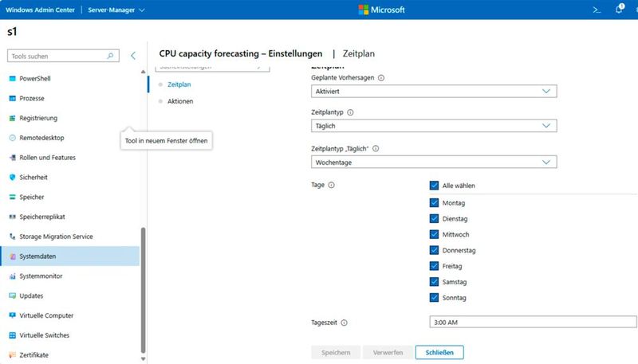Open Storage Migration Service entry
The image size is (638, 364).
pyautogui.click(x=70, y=237)
